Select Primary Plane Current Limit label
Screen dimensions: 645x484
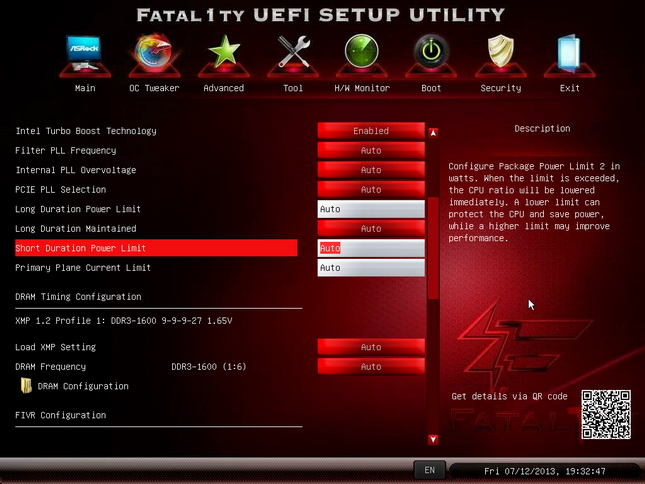pyautogui.click(x=83, y=268)
